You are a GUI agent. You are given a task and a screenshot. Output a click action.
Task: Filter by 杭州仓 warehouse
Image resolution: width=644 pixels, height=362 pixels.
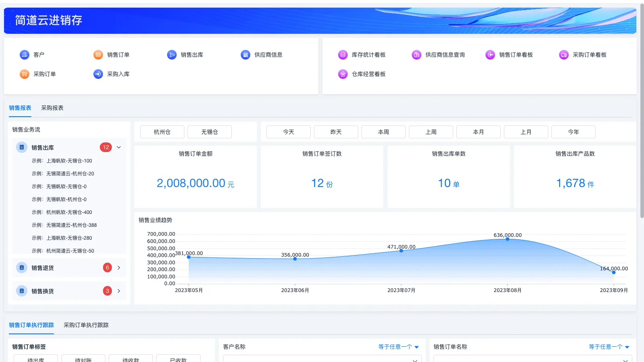pos(162,132)
